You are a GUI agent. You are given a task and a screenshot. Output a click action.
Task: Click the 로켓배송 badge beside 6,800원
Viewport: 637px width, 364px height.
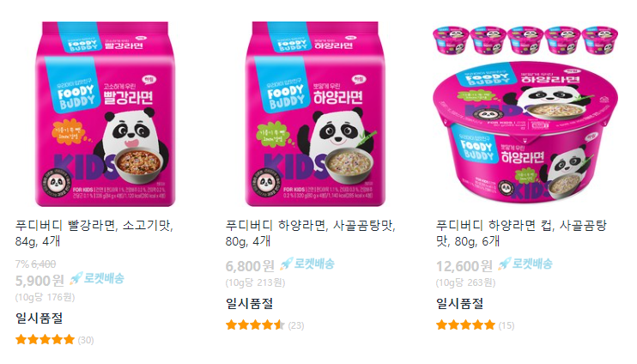[307, 264]
